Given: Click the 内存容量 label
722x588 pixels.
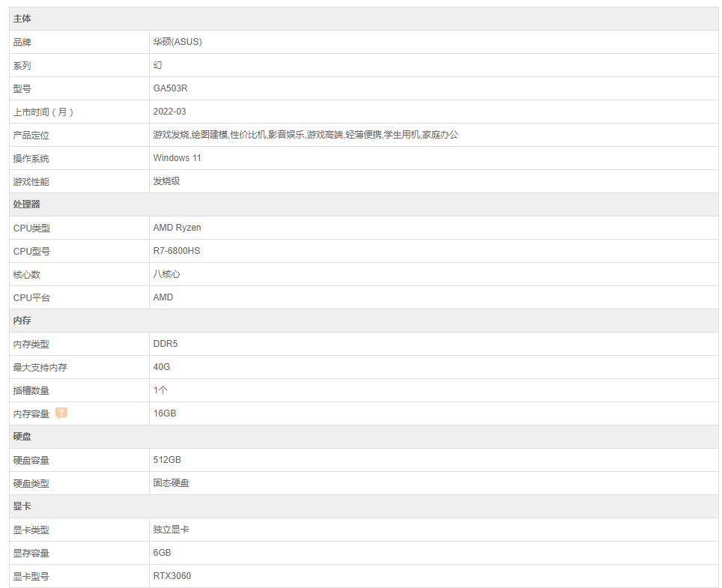Looking at the screenshot, I should [31, 413].
